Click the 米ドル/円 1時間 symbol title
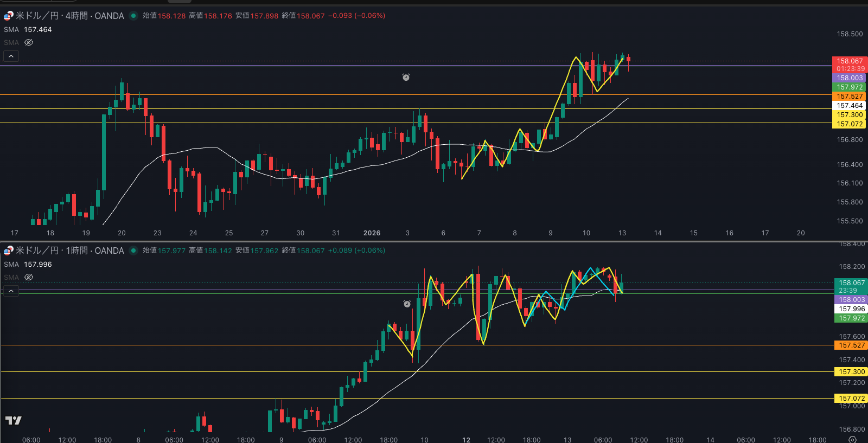868x443 pixels. click(x=70, y=251)
